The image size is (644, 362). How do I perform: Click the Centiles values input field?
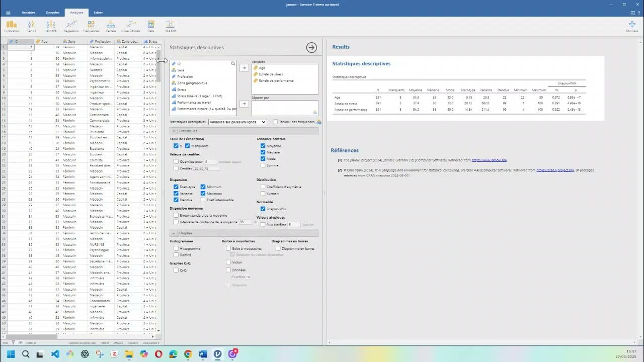(206, 168)
